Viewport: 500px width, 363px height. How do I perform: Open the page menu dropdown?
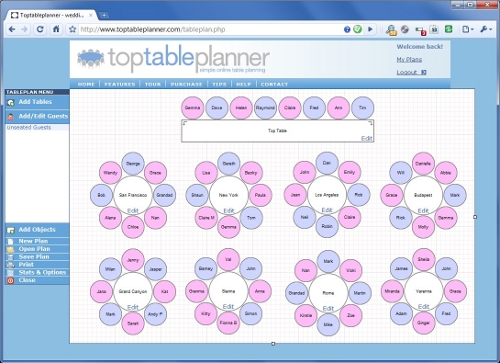coord(468,29)
